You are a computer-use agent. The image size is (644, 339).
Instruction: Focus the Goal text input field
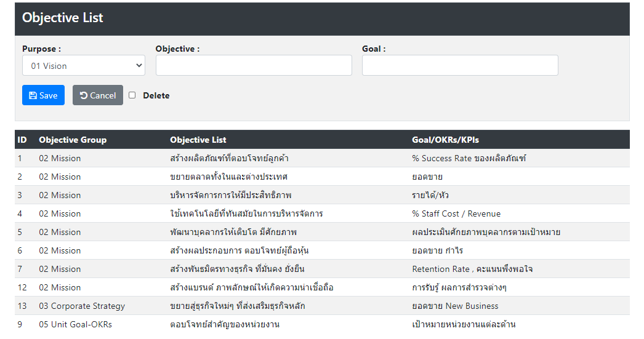tap(460, 65)
